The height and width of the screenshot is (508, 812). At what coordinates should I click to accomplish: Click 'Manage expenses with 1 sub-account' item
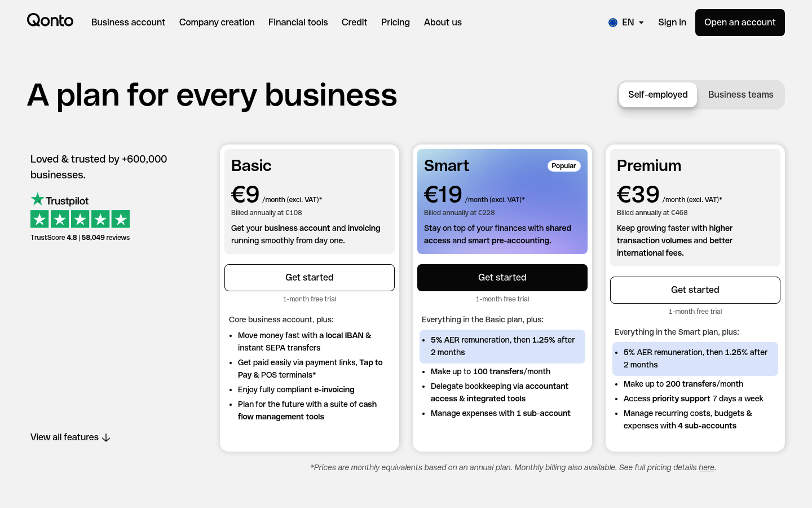click(x=501, y=413)
